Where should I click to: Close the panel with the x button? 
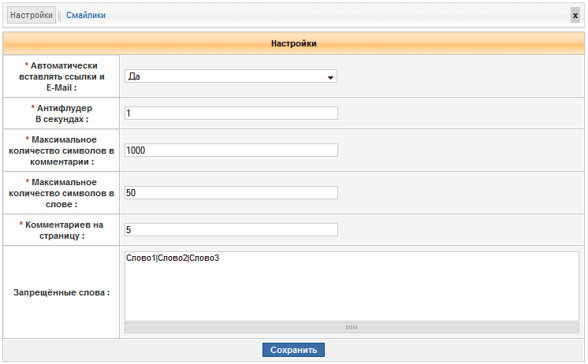[x=575, y=15]
